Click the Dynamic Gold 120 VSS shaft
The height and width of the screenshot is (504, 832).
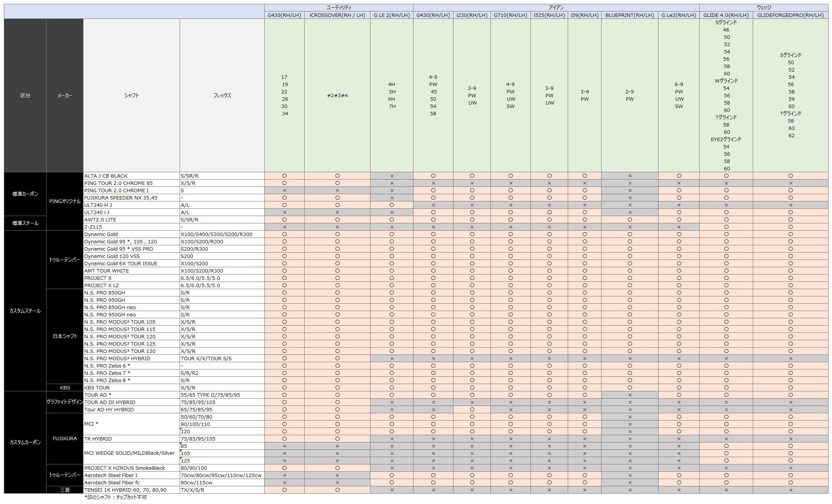(x=132, y=256)
